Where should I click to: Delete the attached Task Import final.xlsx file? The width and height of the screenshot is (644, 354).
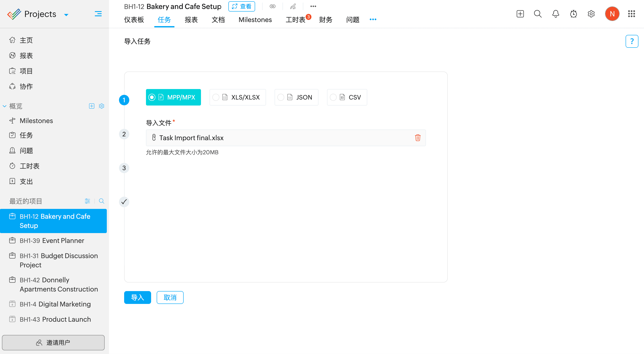pos(418,138)
